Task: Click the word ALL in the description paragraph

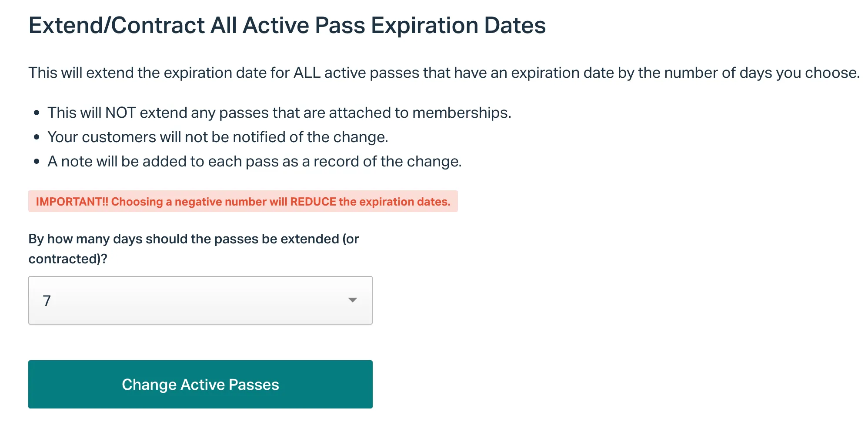Action: point(307,73)
